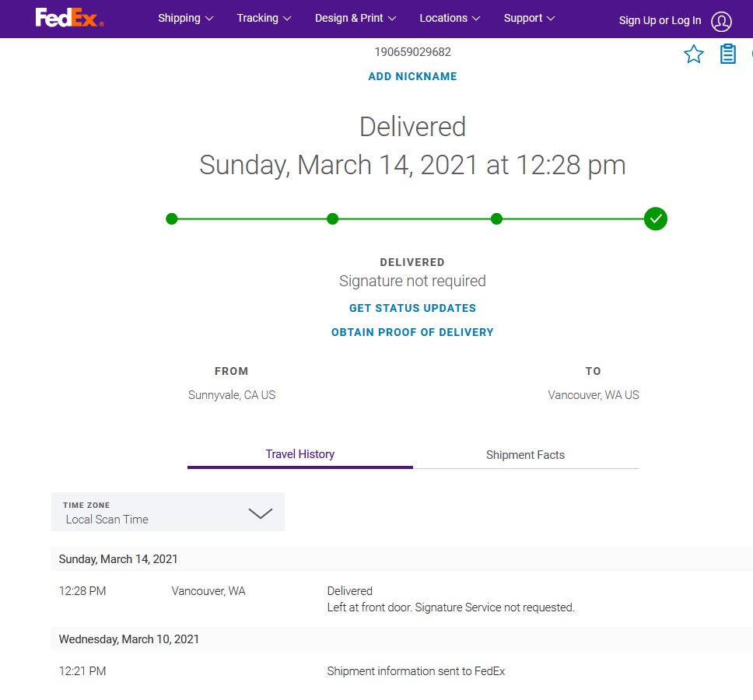Expand the Shipping menu
This screenshot has height=700, width=753.
click(185, 18)
